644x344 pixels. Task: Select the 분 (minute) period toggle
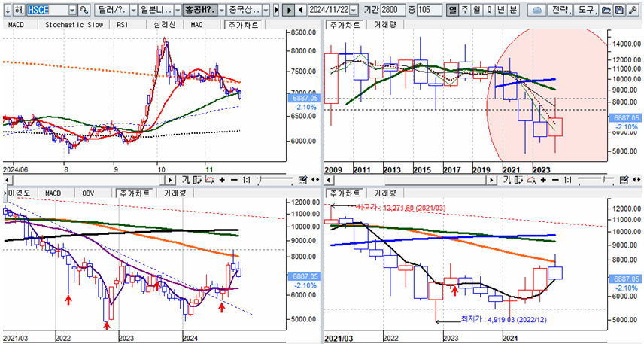514,10
